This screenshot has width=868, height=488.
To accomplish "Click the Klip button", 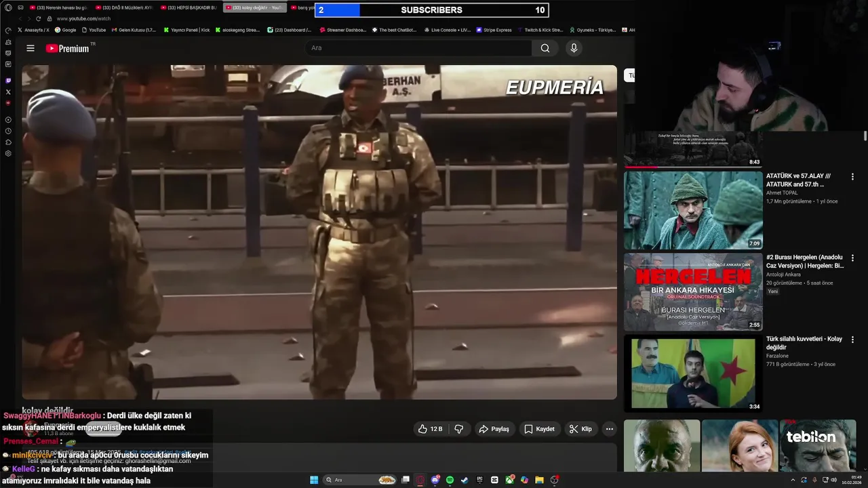I will (x=580, y=429).
